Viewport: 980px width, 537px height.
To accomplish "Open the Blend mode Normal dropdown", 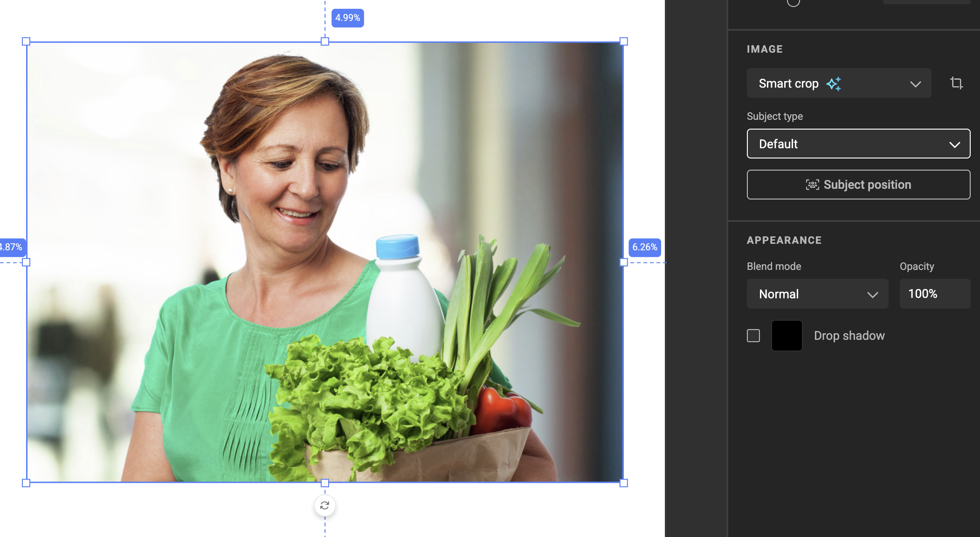I will point(817,294).
